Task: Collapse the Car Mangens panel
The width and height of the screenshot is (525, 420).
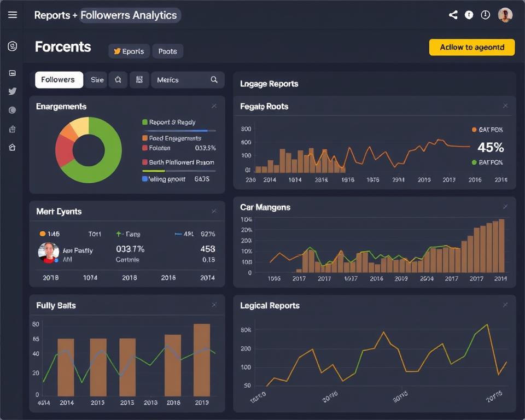Action: [x=505, y=207]
